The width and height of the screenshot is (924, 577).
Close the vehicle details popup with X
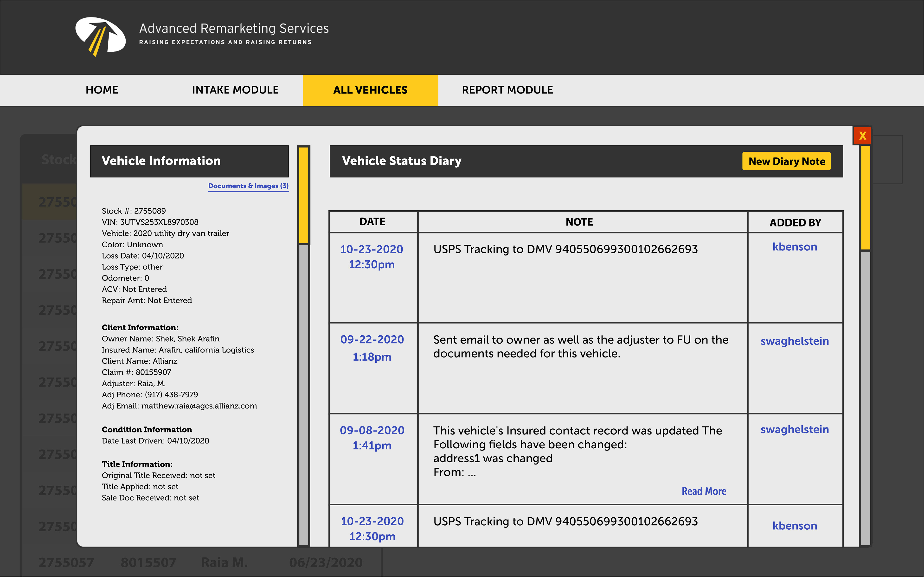(x=862, y=136)
